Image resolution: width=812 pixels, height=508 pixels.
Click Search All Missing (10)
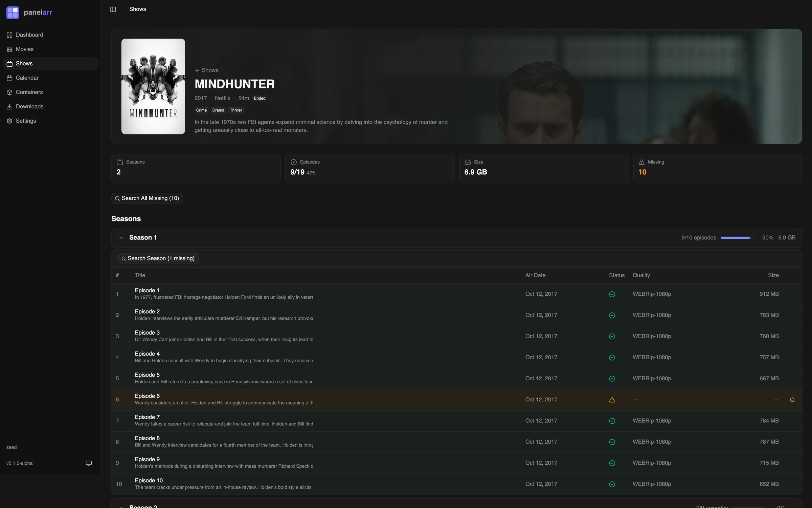(x=147, y=198)
